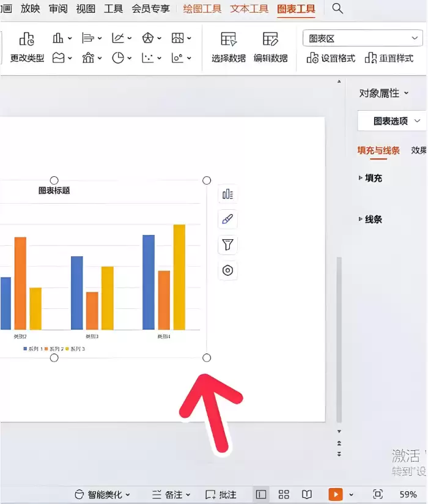Click the search magnifier icon
428x504 pixels.
pos(338,9)
